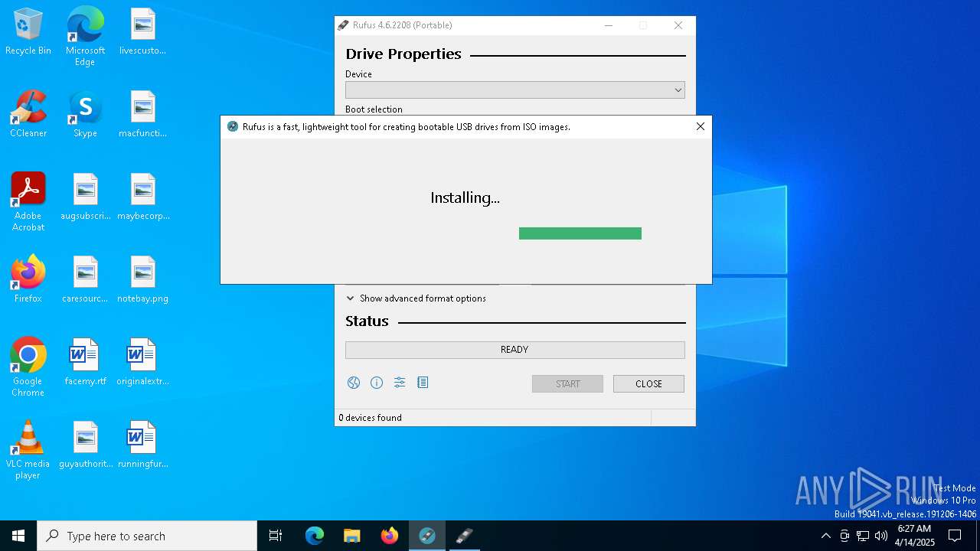Select notebay.png file on desktop

tap(143, 280)
